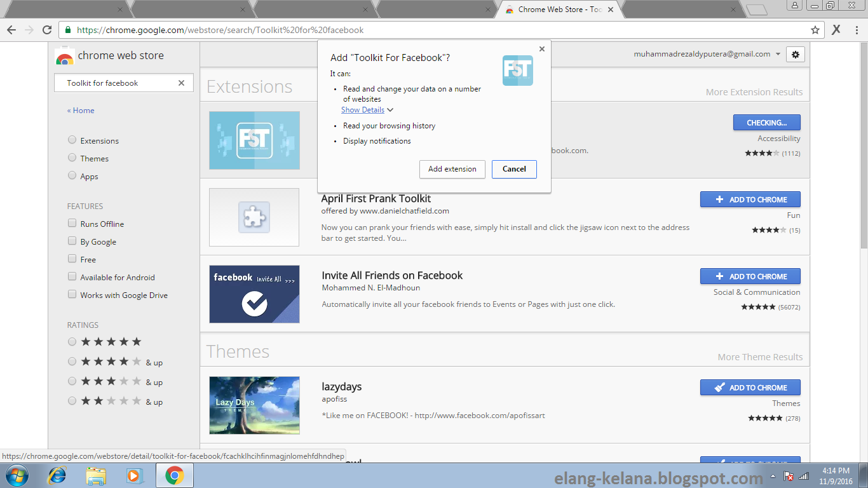Select four stars & up rating

pyautogui.click(x=72, y=362)
